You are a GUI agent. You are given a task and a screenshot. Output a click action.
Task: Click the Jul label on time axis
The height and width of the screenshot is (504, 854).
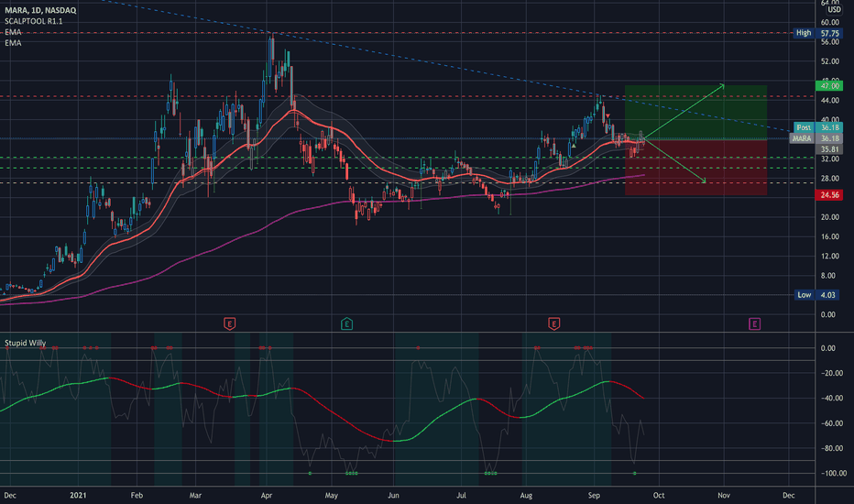[461, 495]
